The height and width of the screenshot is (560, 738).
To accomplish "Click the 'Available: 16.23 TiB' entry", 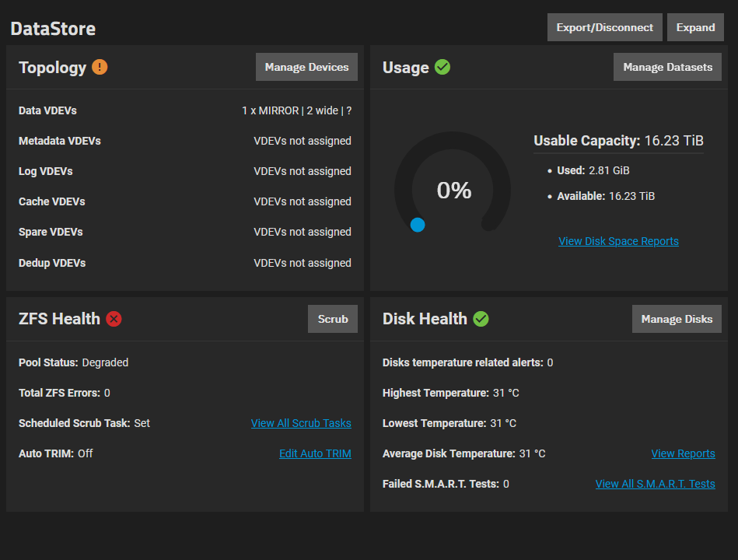I will pyautogui.click(x=606, y=196).
